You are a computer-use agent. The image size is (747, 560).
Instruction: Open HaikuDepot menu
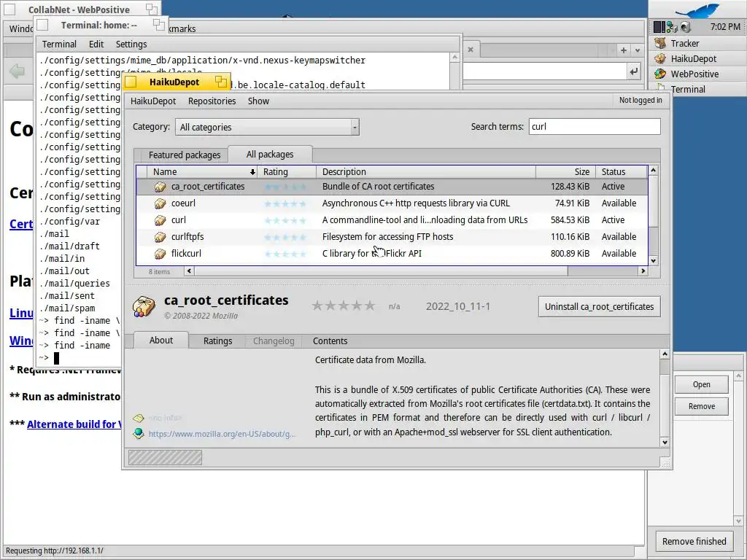[x=153, y=101]
